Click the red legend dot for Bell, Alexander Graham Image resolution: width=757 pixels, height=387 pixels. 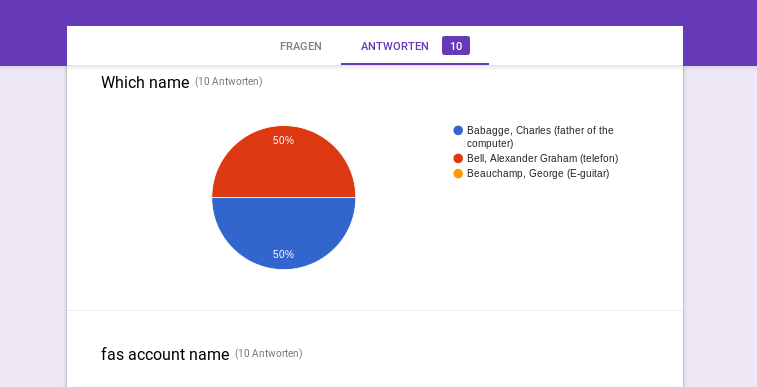pos(458,158)
